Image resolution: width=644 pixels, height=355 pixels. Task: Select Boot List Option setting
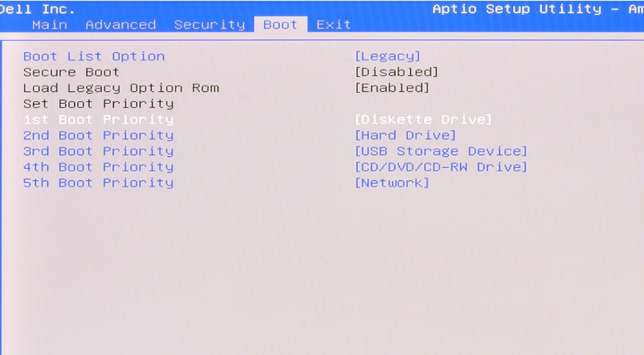pyautogui.click(x=94, y=56)
